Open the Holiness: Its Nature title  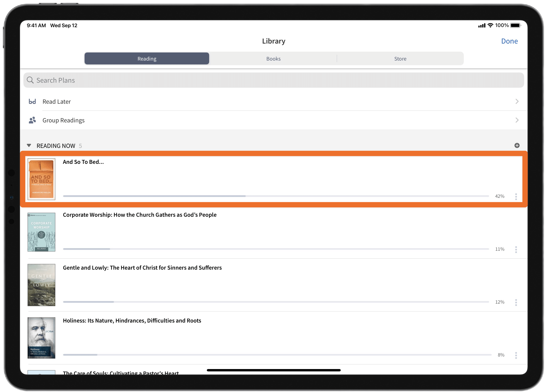[132, 320]
